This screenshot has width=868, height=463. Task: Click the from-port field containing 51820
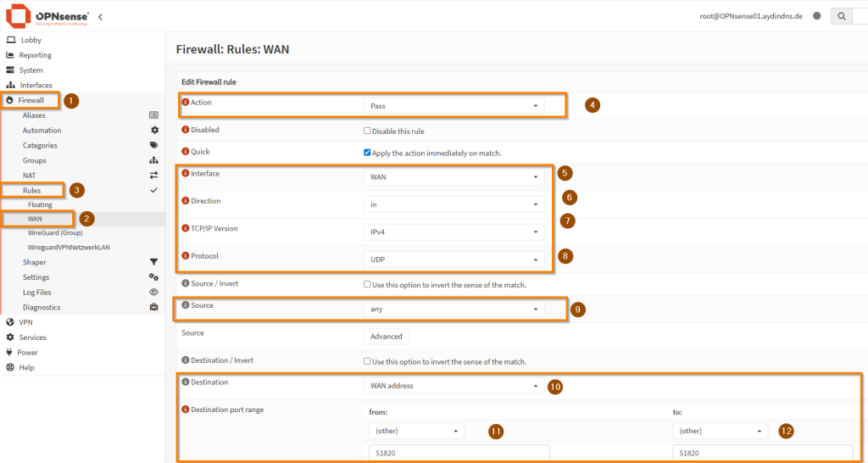coord(459,454)
